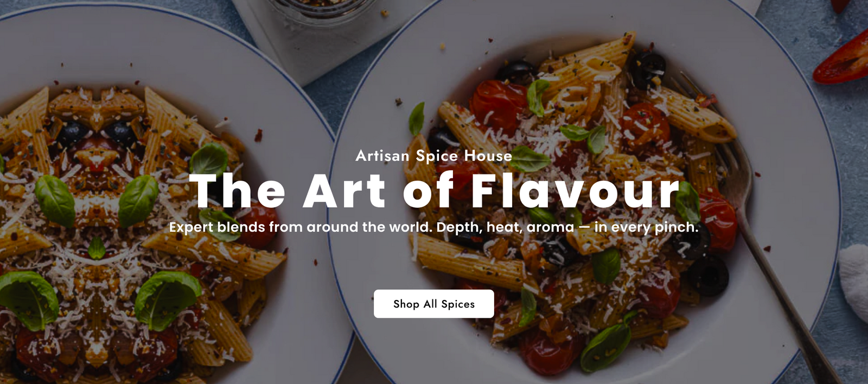Click the big basil leaf at the bottom-left of the left plate
The width and height of the screenshot is (868, 384).
(x=27, y=298)
